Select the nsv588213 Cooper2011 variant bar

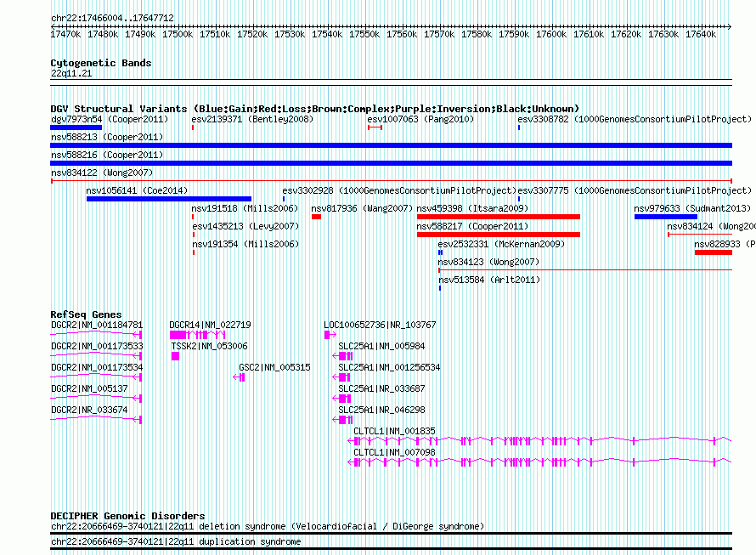[x=391, y=145]
